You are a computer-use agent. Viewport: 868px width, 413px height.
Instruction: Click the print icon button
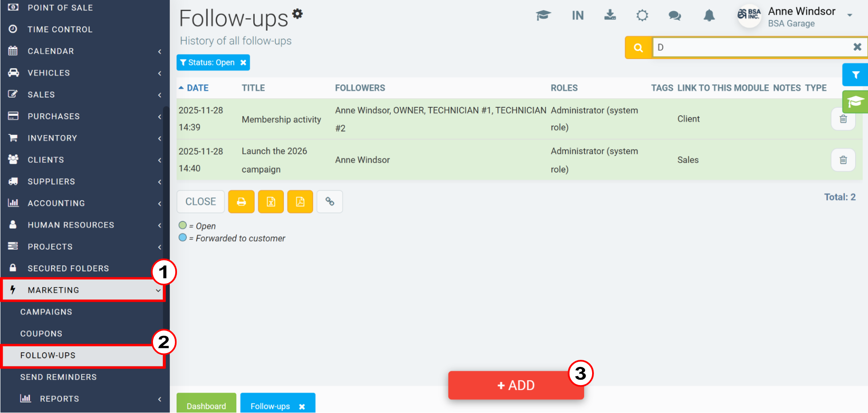pos(241,202)
